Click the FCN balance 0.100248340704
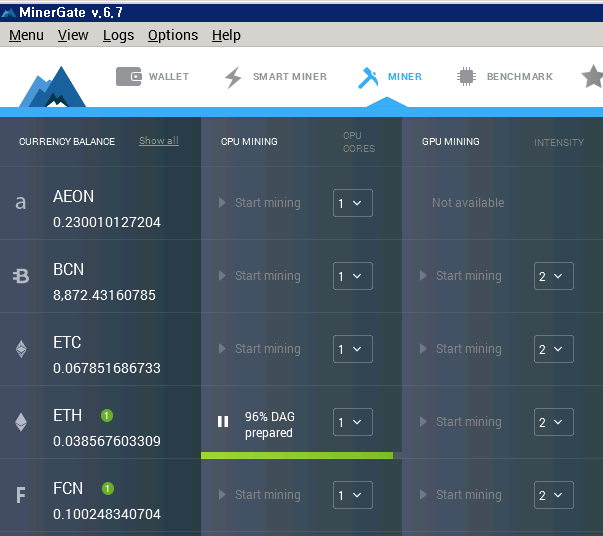This screenshot has height=536, width=603. tap(107, 514)
